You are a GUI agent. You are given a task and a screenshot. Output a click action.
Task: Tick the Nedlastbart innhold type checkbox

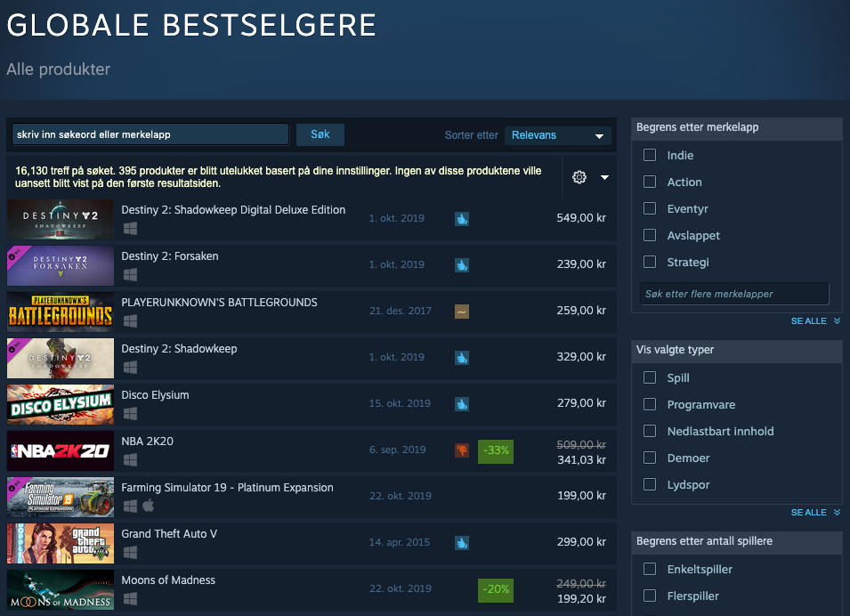(x=650, y=431)
